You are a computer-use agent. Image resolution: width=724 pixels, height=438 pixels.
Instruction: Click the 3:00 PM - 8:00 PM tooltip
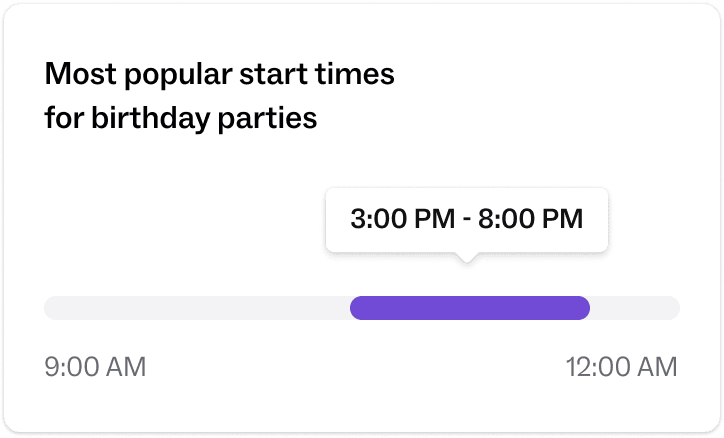pyautogui.click(x=466, y=220)
